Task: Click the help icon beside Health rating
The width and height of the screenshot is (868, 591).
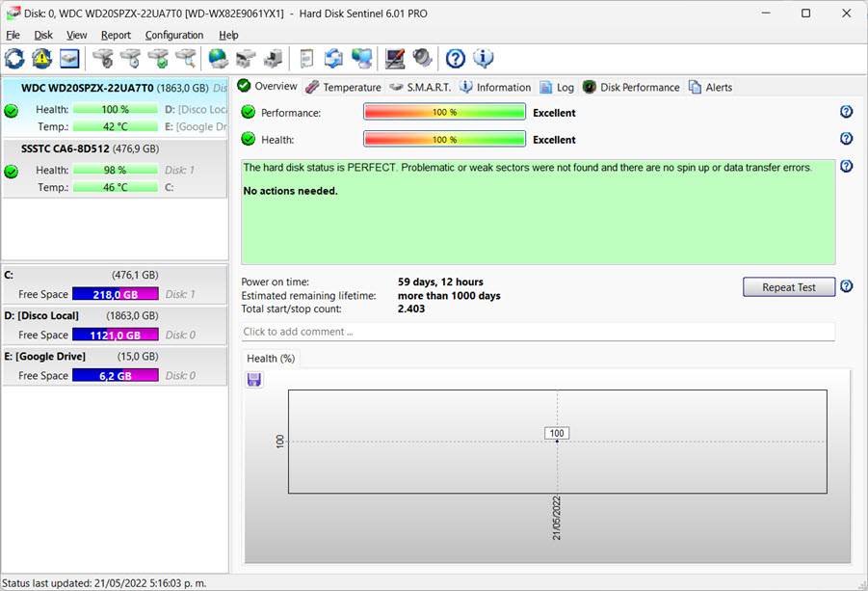Action: [847, 139]
